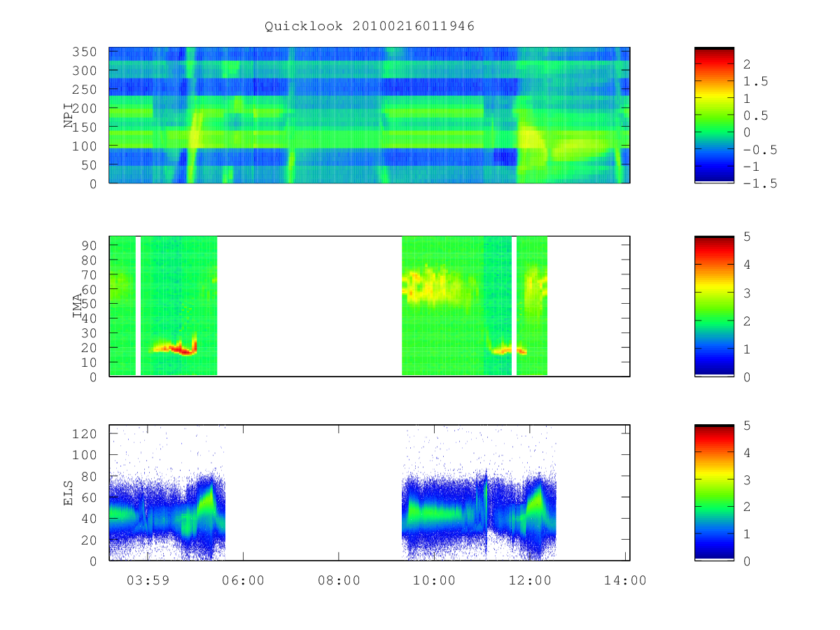Select the NPI spectrogram panel

[x=370, y=115]
